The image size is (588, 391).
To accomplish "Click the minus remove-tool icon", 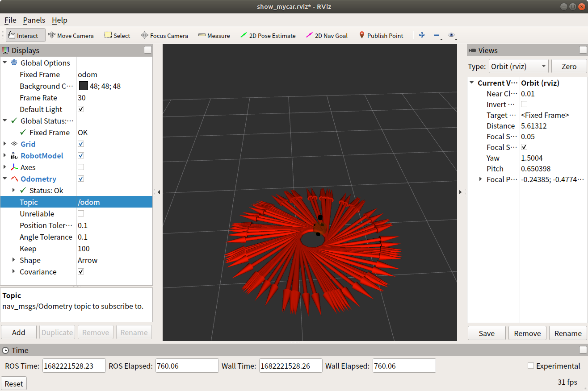I will point(437,35).
